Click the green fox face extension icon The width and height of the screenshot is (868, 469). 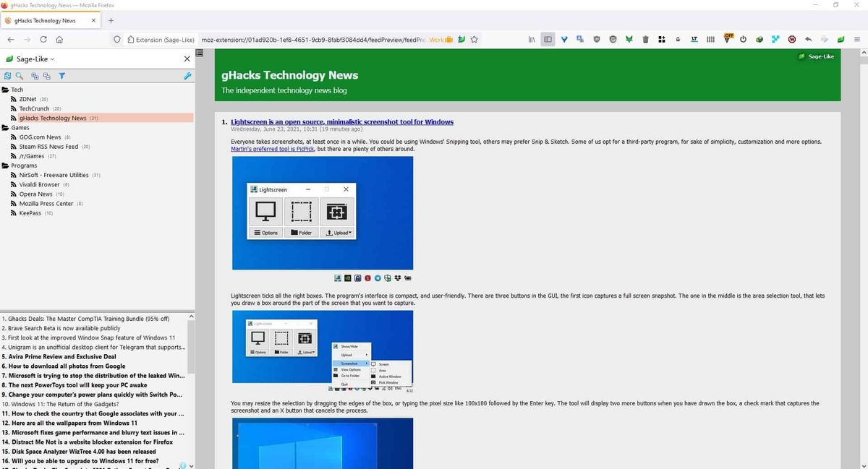[629, 39]
